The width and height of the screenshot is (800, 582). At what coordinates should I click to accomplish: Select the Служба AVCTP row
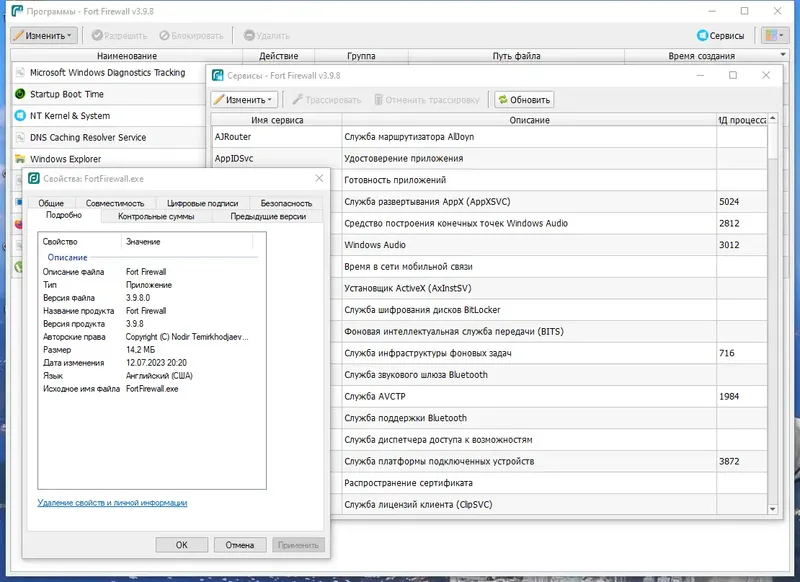pyautogui.click(x=548, y=396)
